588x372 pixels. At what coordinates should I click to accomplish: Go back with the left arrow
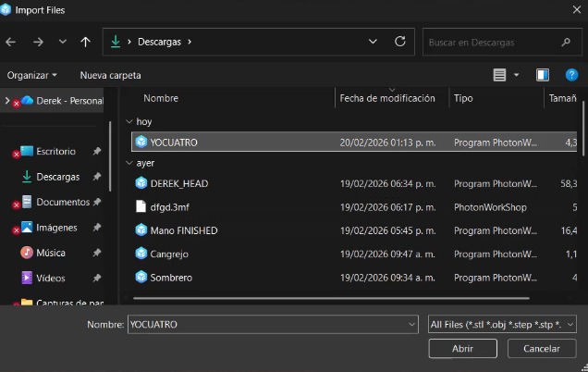click(11, 42)
